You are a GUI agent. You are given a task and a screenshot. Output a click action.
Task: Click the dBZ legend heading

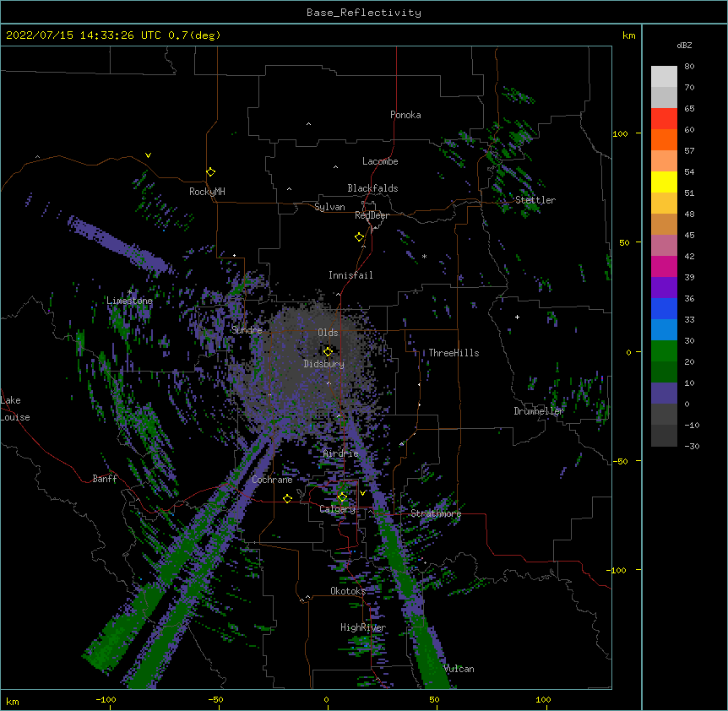click(x=684, y=45)
